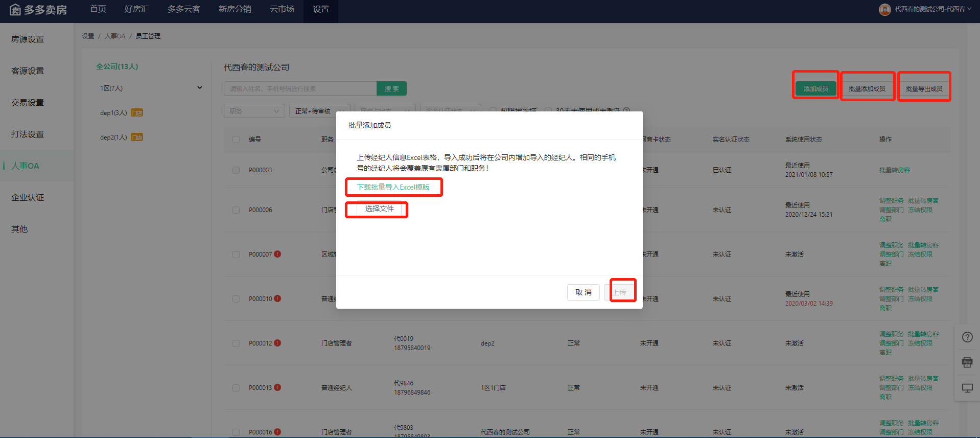The width and height of the screenshot is (980, 438).
Task: Click 下载批量导入Excel模版 link
Action: [393, 187]
